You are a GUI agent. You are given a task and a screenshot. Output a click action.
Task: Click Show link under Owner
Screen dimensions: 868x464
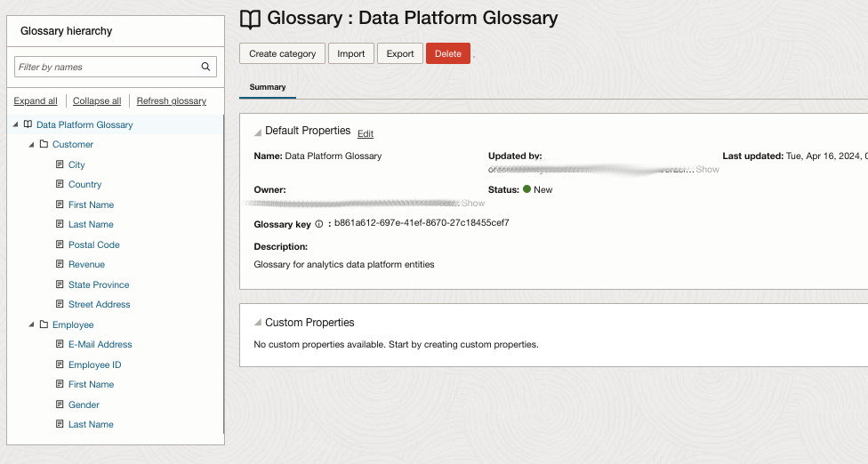tap(473, 203)
